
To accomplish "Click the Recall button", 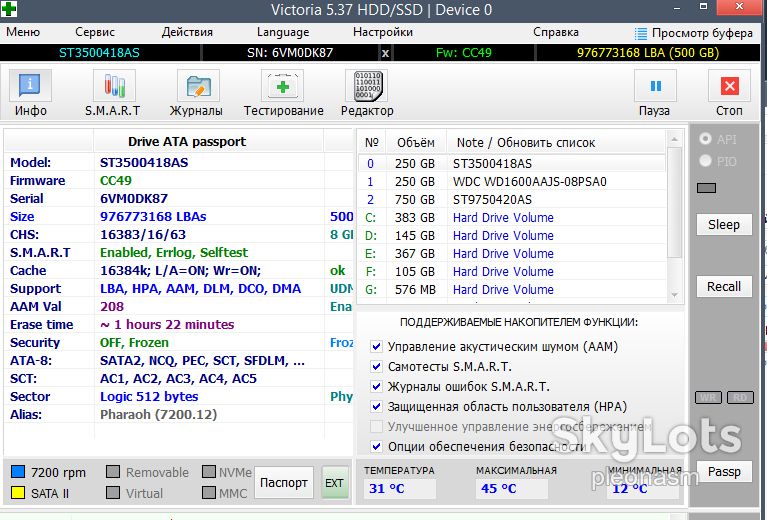I will pos(724,286).
